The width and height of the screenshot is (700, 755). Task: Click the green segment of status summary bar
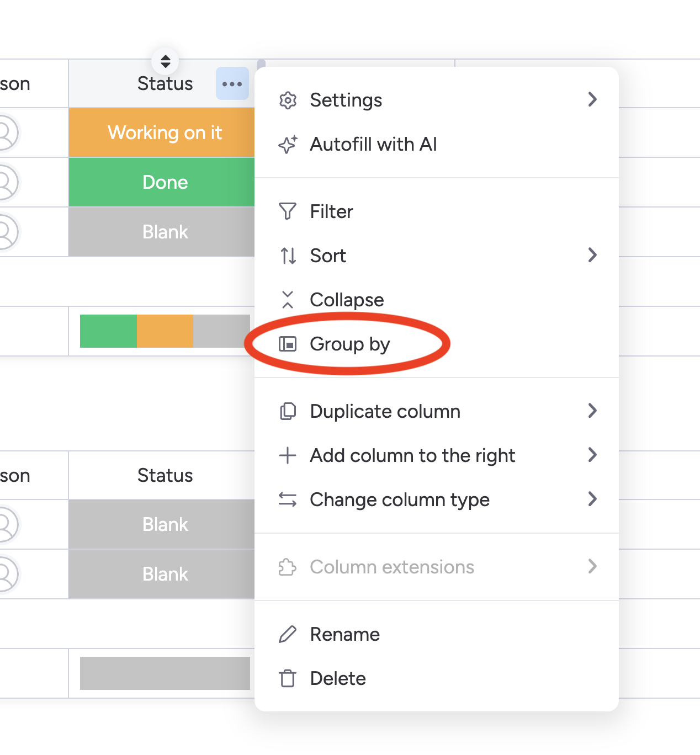[x=108, y=331]
